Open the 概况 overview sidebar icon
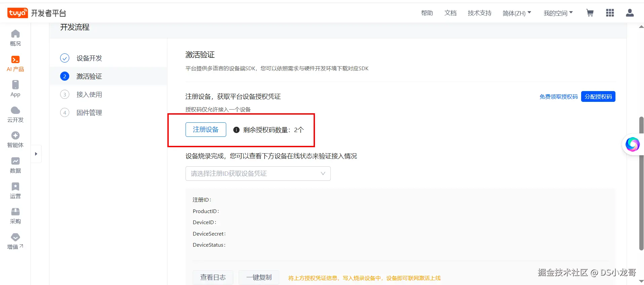The image size is (644, 285). 15,38
